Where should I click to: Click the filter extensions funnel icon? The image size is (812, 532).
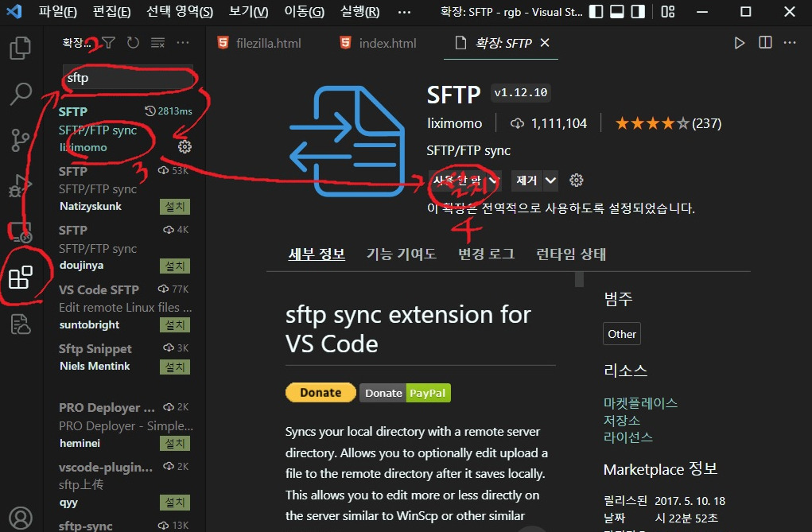point(109,43)
